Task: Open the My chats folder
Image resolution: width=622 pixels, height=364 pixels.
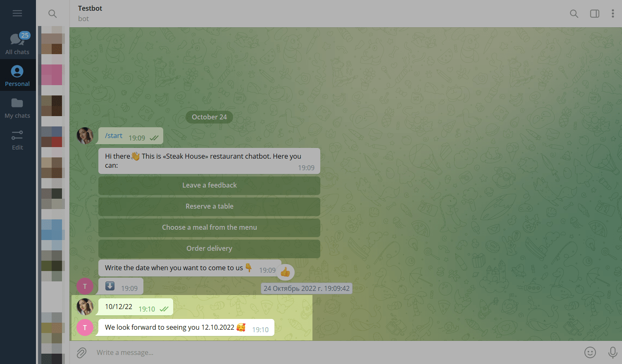Action: coord(17,107)
